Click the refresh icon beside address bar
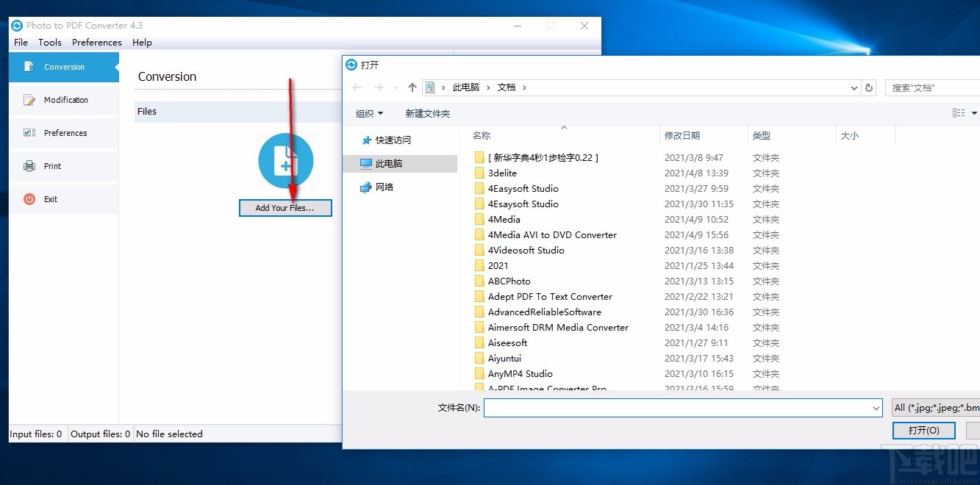This screenshot has width=980, height=485. [868, 87]
